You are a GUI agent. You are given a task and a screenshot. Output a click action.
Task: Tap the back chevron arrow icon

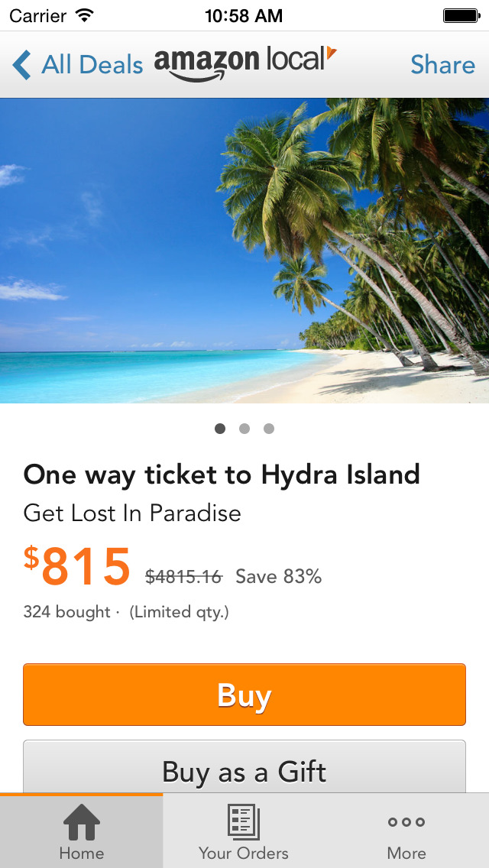pyautogui.click(x=21, y=66)
